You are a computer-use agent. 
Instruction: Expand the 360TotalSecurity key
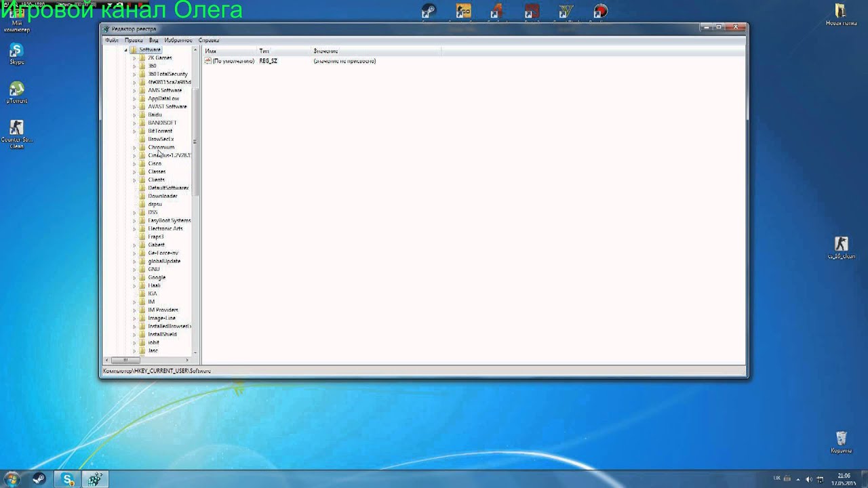click(x=134, y=74)
